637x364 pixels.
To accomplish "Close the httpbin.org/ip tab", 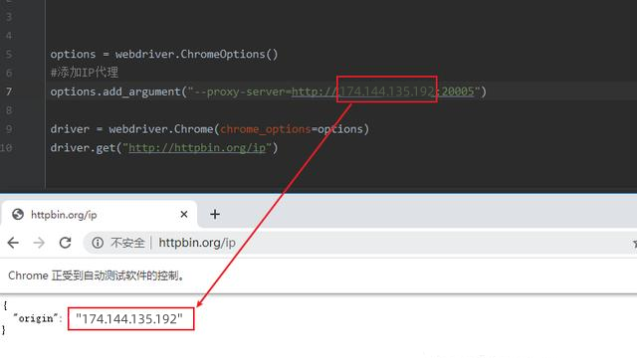I will coord(184,214).
